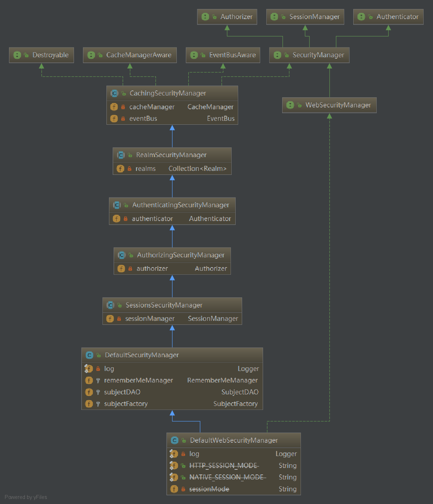Click the SessionsSecurityManager abstract class icon
This screenshot has height=504, width=433.
[110, 305]
